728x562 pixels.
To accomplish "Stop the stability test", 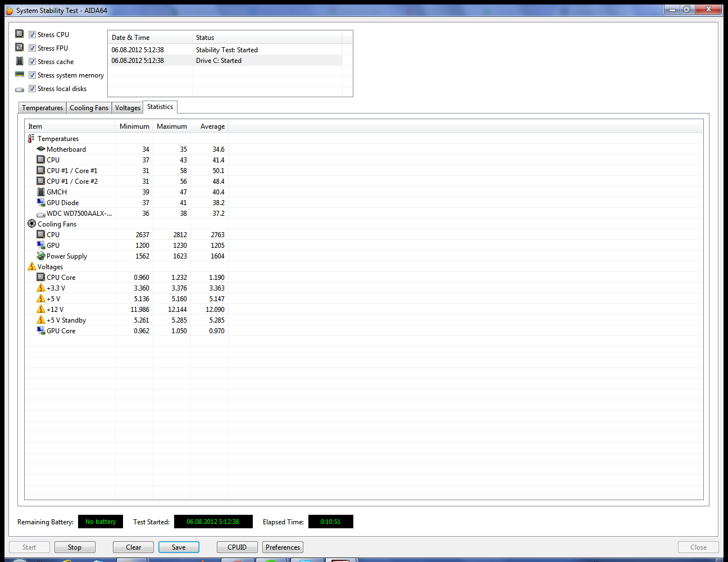I will [75, 547].
